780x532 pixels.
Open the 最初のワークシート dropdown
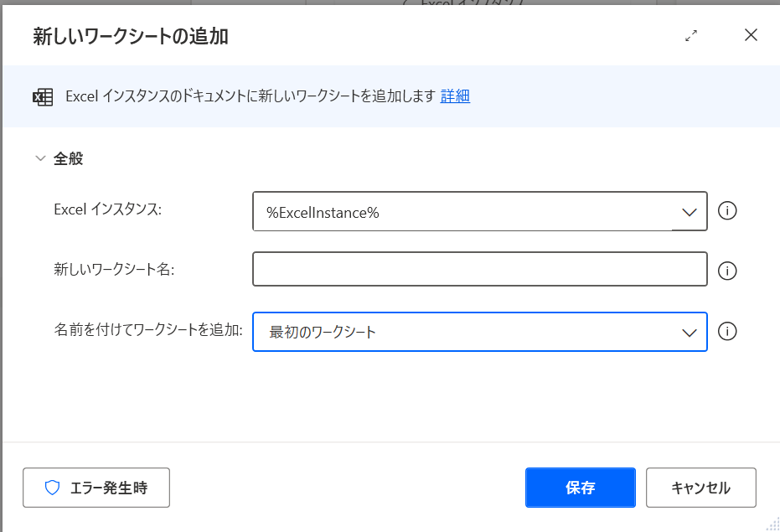click(x=469, y=332)
